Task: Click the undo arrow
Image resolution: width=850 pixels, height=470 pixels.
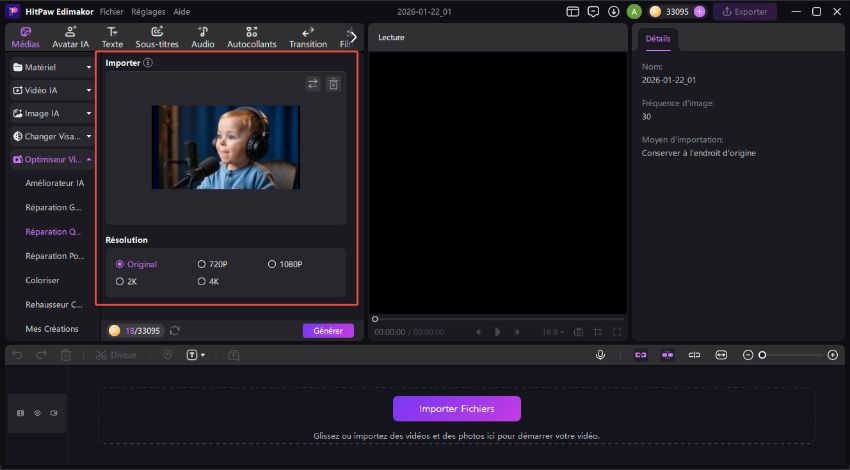Action: tap(17, 355)
